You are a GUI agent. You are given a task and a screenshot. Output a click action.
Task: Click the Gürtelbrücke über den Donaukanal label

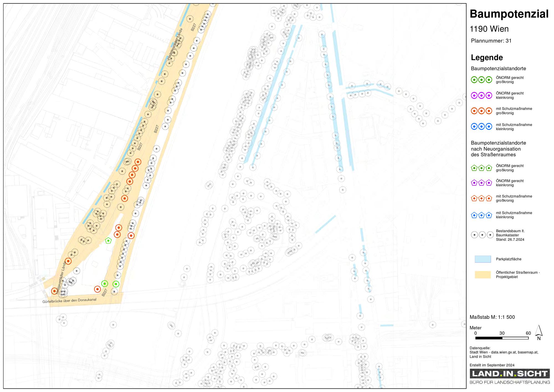click(x=69, y=301)
